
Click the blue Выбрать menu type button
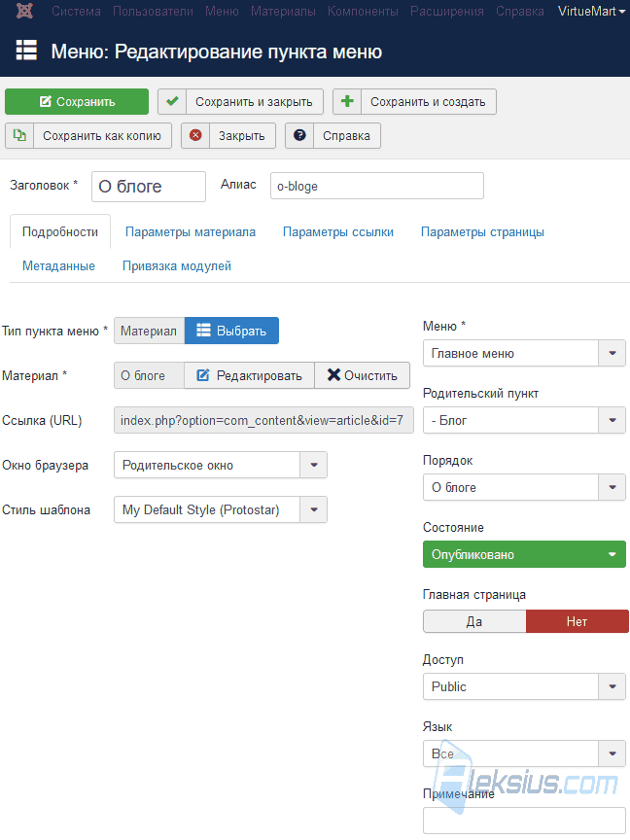click(231, 331)
